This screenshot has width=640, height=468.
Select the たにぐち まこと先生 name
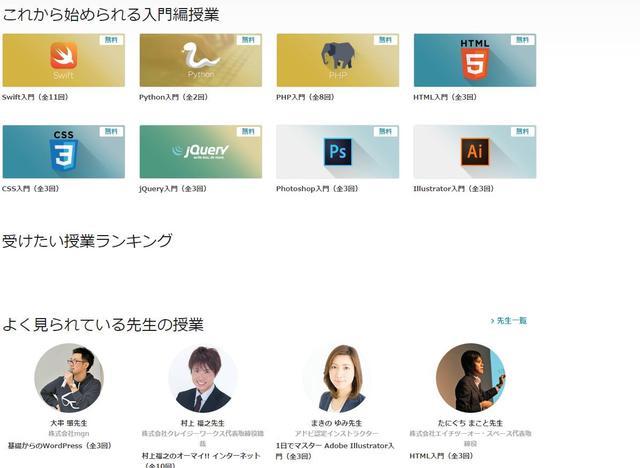point(471,423)
